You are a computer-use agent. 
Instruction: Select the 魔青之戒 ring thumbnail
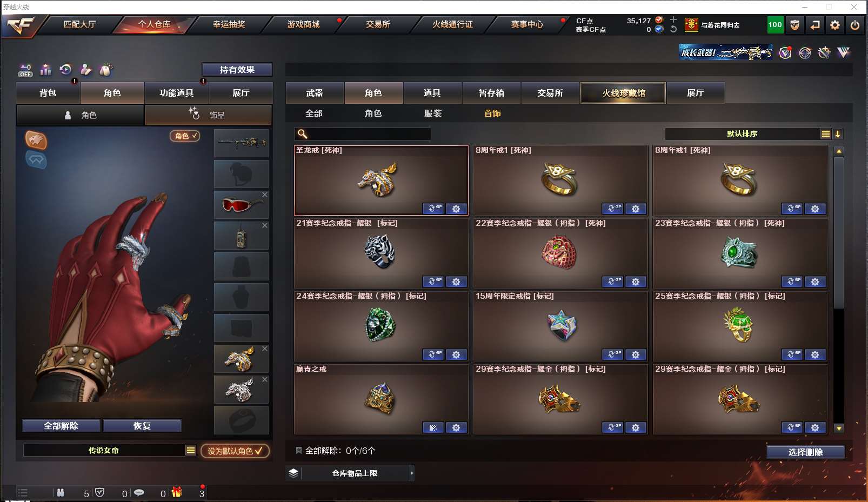coord(380,399)
